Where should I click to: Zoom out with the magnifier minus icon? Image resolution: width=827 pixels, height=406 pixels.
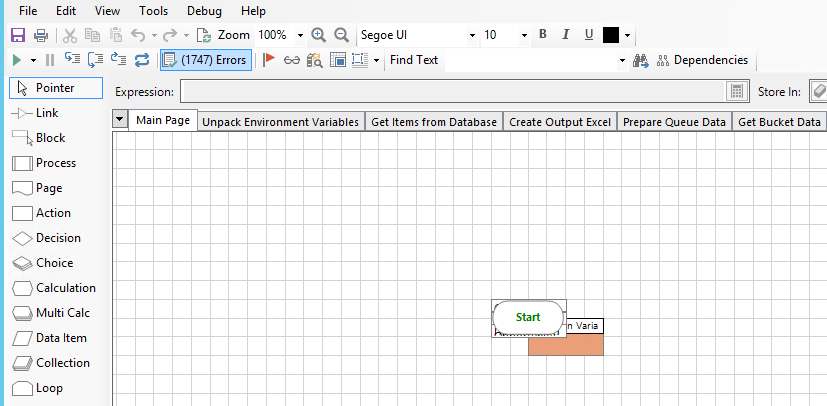click(x=342, y=35)
